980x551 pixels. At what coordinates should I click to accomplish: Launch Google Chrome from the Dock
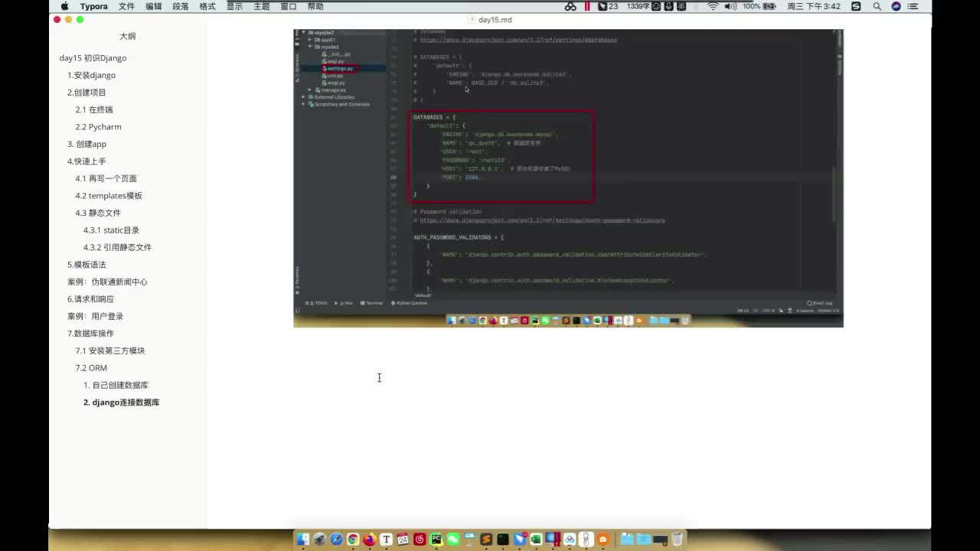point(353,540)
